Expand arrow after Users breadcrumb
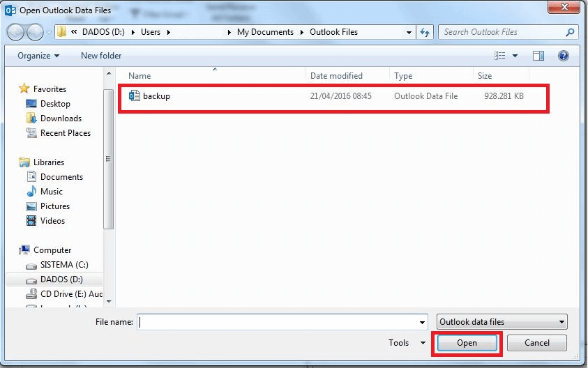The image size is (588, 368). pyautogui.click(x=168, y=32)
